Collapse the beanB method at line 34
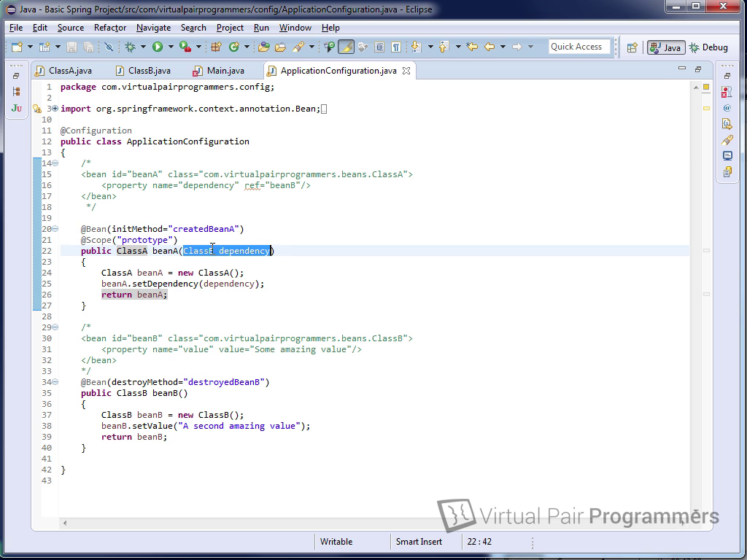Viewport: 747px width, 560px height. (x=55, y=382)
